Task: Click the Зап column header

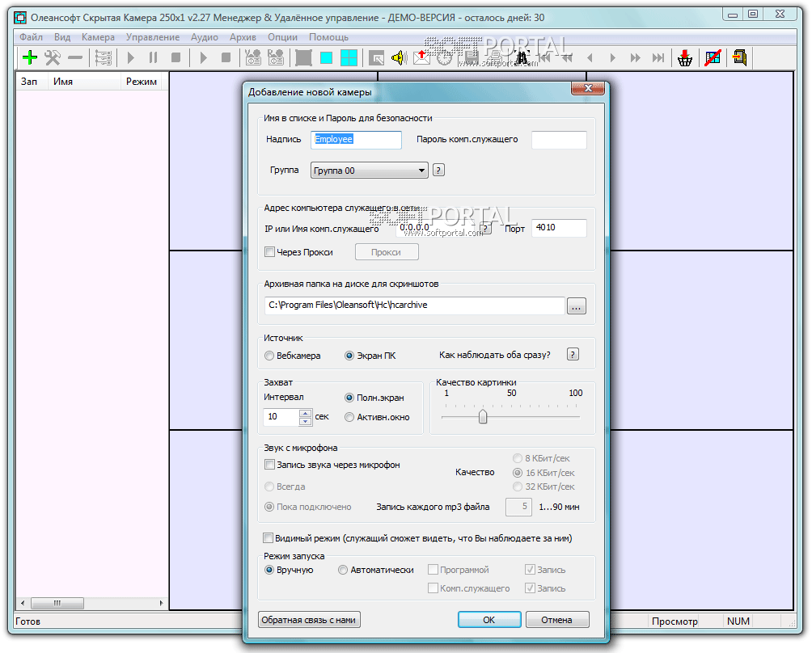Action: click(32, 82)
